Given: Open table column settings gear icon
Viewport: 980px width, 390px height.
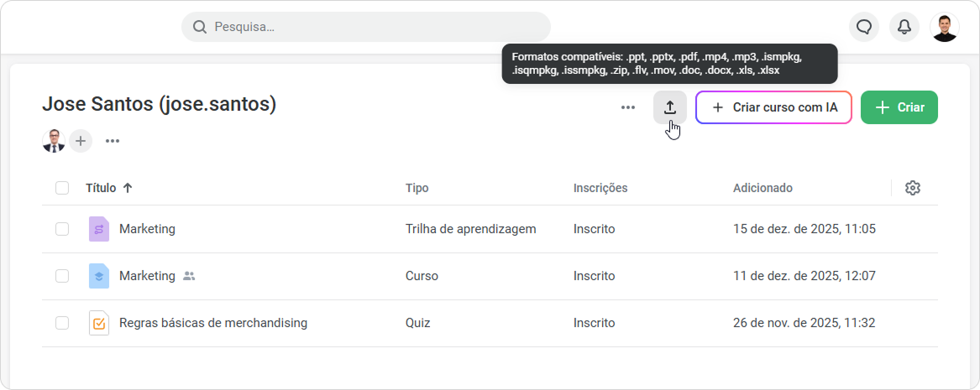Looking at the screenshot, I should click(x=913, y=188).
